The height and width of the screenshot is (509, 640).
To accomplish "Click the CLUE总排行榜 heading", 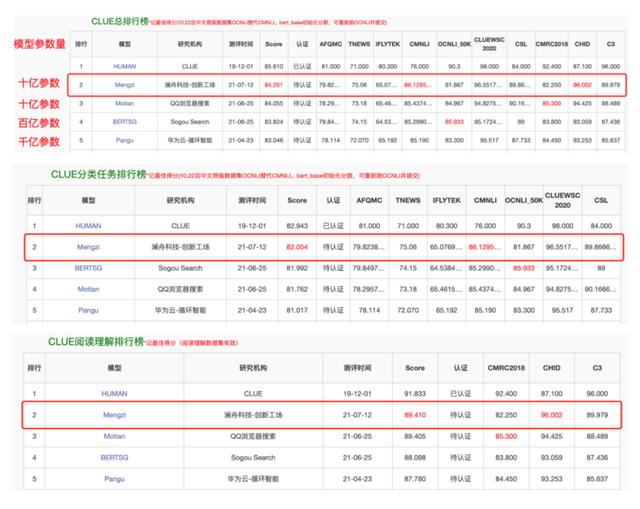I will (x=120, y=21).
